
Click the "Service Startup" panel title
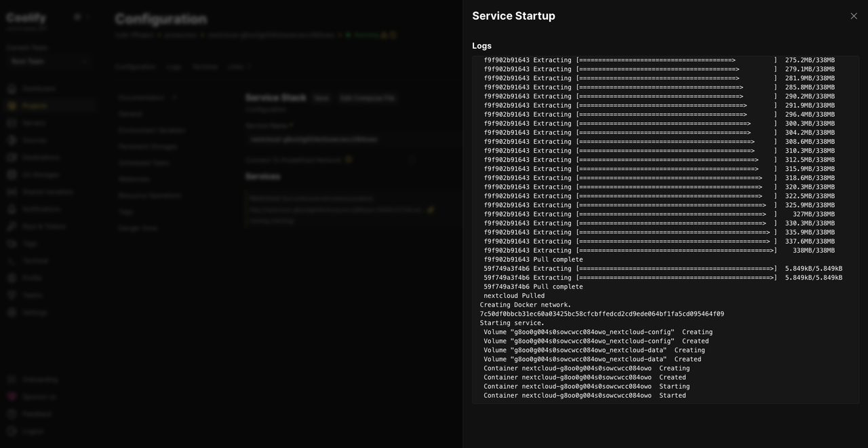point(513,16)
